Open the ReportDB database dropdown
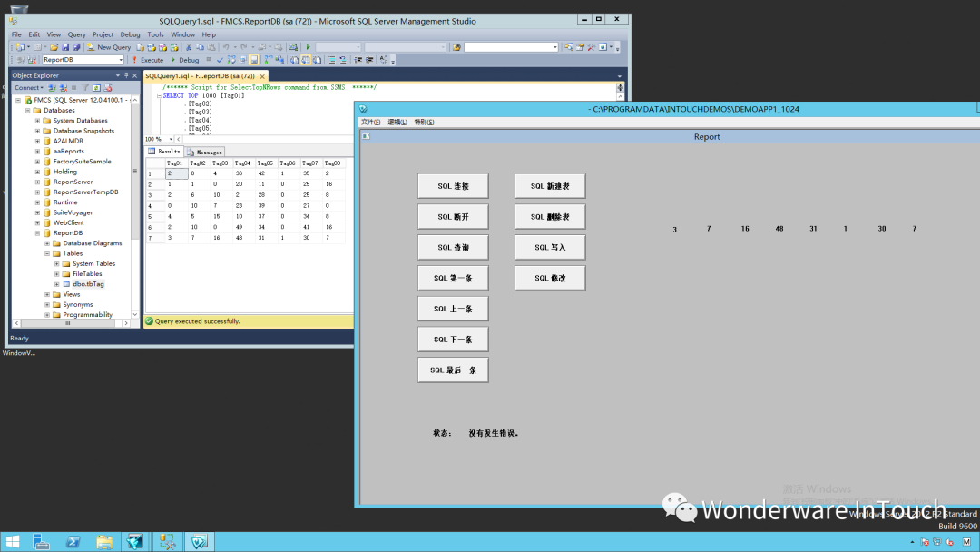980x552 pixels. [121, 60]
